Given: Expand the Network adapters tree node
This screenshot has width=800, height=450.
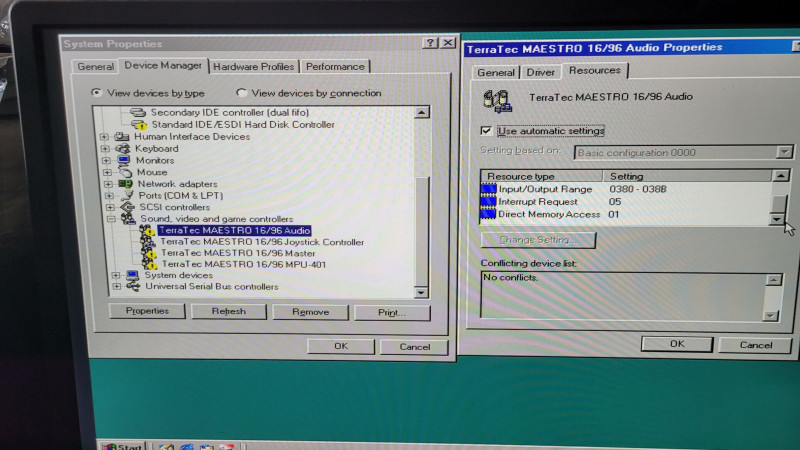Looking at the screenshot, I should tap(109, 184).
